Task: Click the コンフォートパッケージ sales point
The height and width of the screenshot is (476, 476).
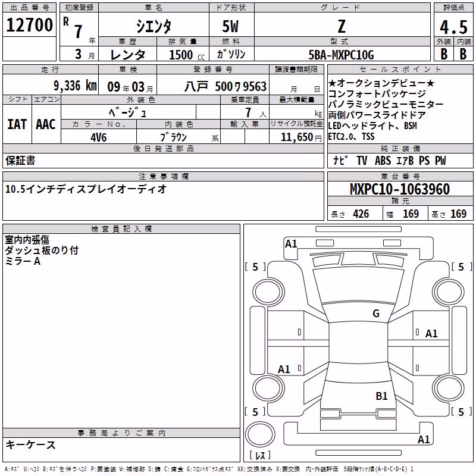Action: coord(377,93)
